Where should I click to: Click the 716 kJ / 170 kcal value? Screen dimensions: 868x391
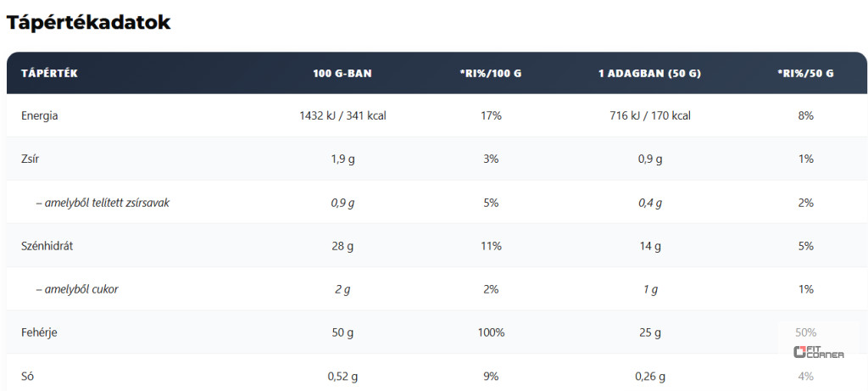point(649,115)
